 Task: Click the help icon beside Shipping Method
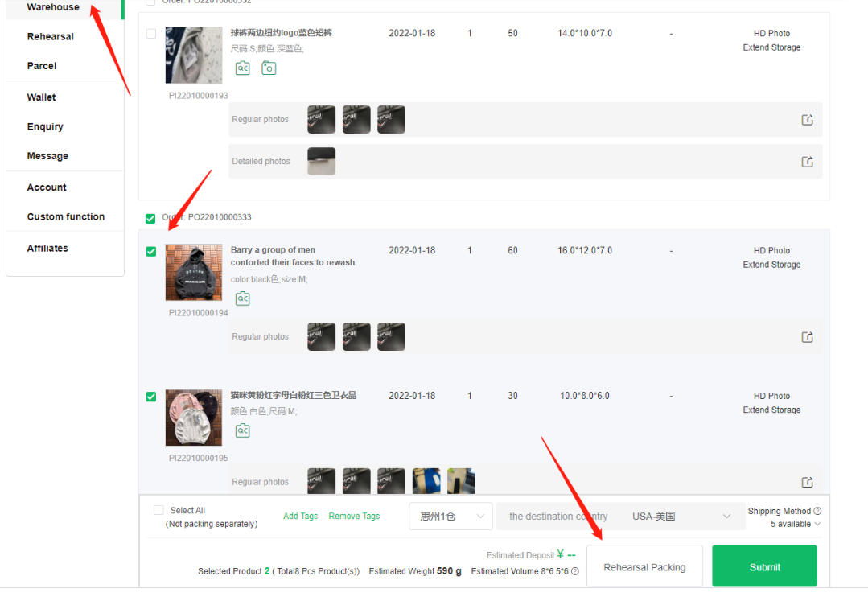click(x=817, y=511)
